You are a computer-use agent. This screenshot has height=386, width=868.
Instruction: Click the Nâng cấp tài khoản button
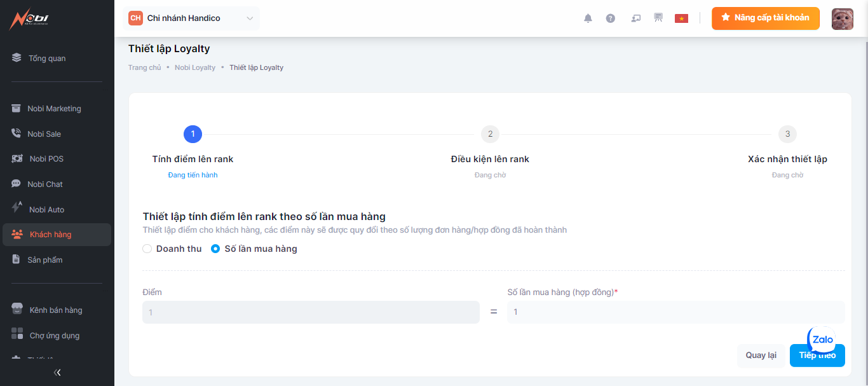(765, 18)
